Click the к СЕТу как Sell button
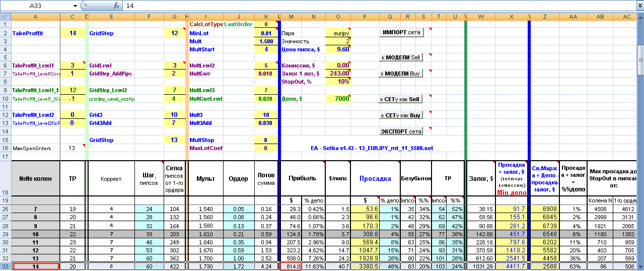Screen dimensions: 644x271 401,99
